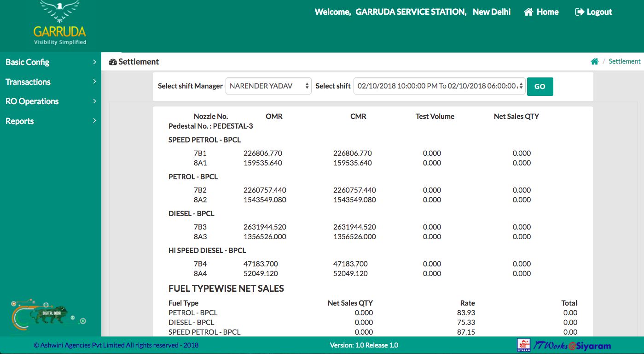The height and width of the screenshot is (354, 644).
Task: Click OMR value 47183.700
Action: [261, 264]
